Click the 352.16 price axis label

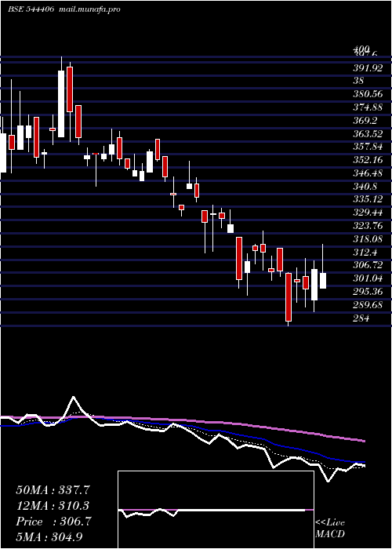368,160
